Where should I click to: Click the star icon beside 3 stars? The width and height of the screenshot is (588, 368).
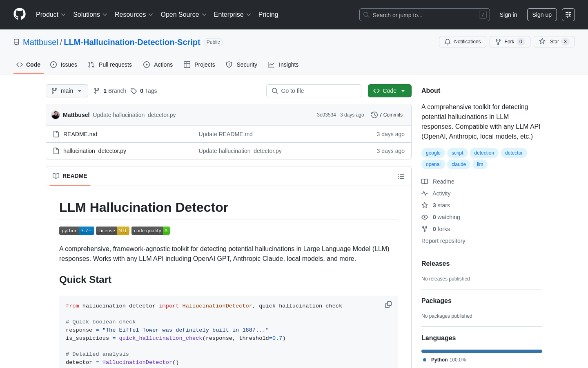click(425, 205)
